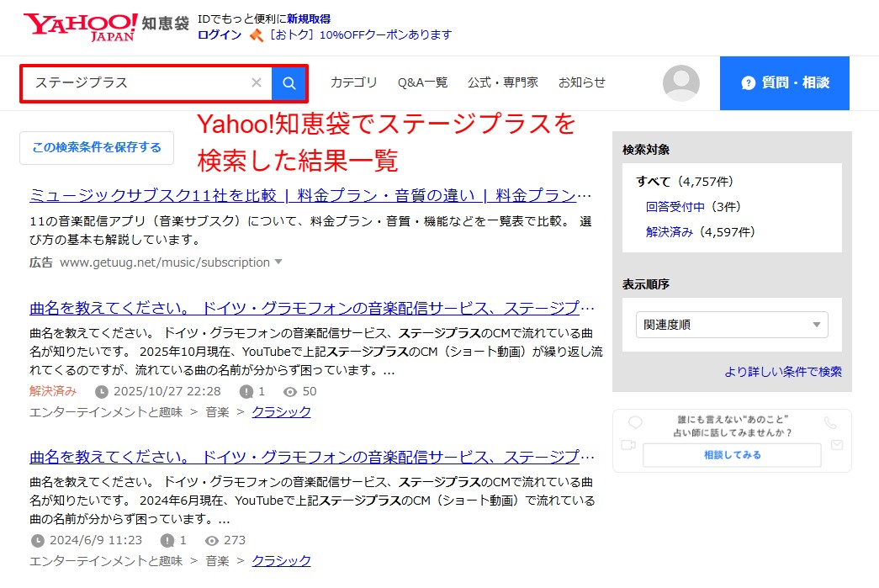Viewport: 879px width, 588px height.
Task: Filter by 解決済み (4,597件)
Action: point(700,232)
